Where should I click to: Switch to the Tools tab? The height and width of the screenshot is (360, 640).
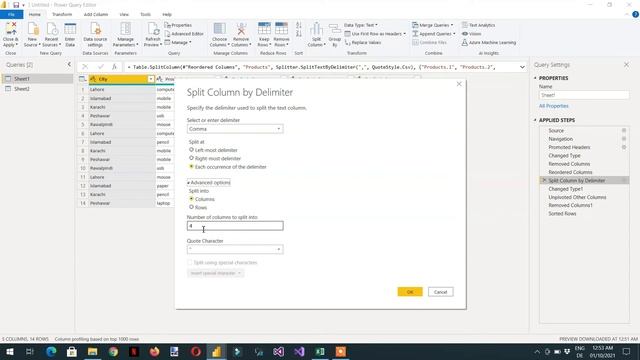pyautogui.click(x=145, y=14)
